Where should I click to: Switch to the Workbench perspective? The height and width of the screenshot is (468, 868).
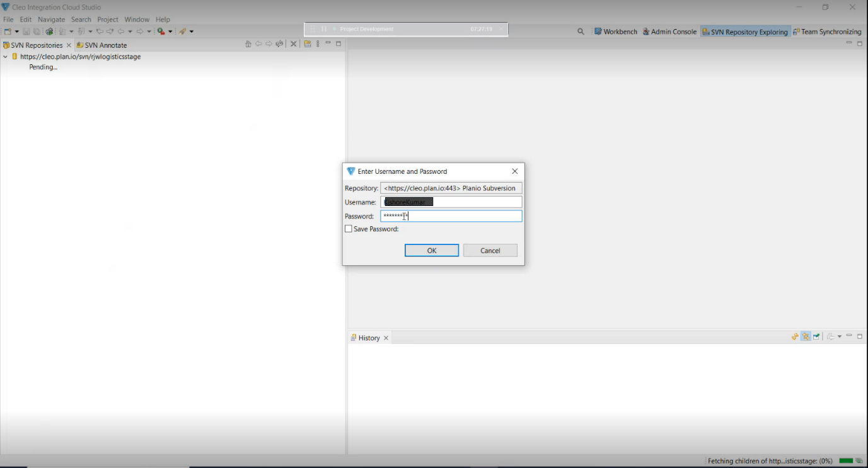tap(616, 31)
